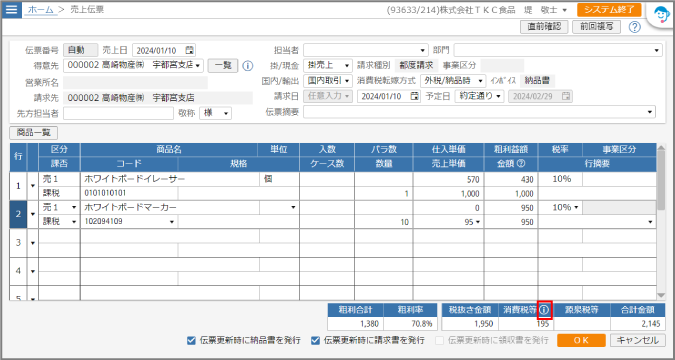675x360 pixels.
Task: Click 前回複写 button
Action: point(596,27)
